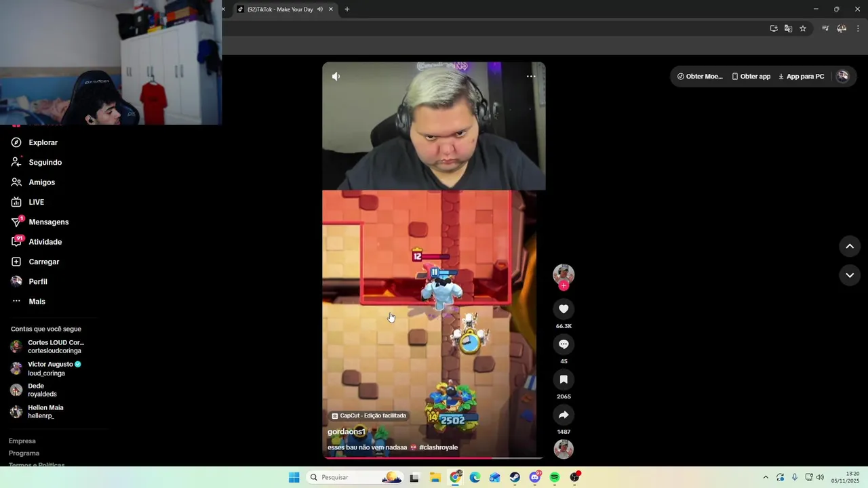Open Chrome profile avatar
The image size is (868, 488).
842,28
